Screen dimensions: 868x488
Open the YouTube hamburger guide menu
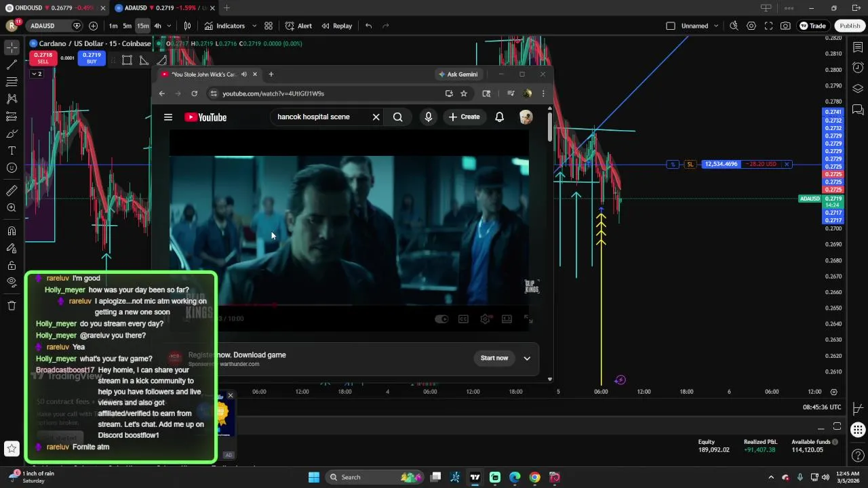point(168,117)
